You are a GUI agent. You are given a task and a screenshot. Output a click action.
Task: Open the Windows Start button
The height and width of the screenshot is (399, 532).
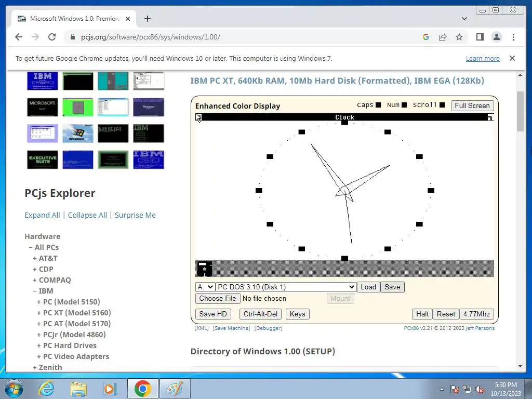pos(13,389)
